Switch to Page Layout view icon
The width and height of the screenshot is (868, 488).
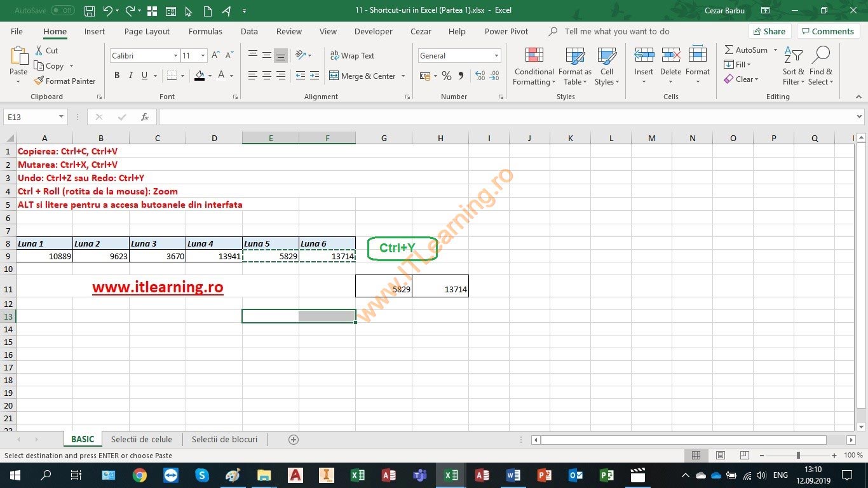pos(721,456)
